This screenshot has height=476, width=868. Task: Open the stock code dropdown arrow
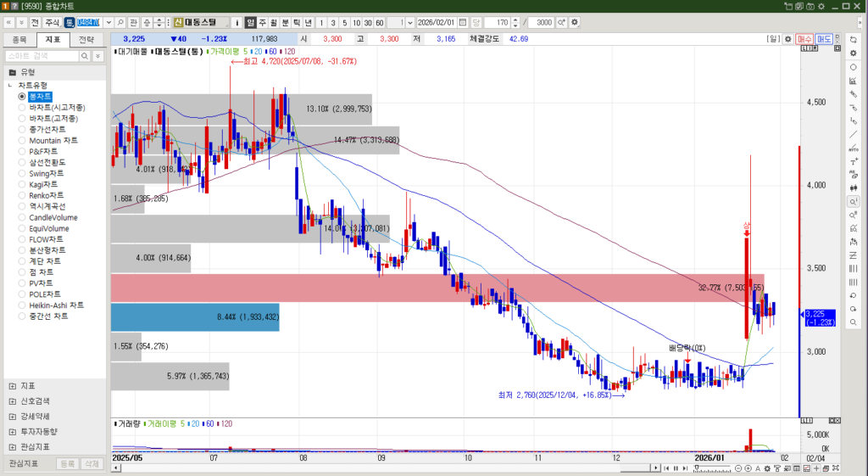pos(108,22)
